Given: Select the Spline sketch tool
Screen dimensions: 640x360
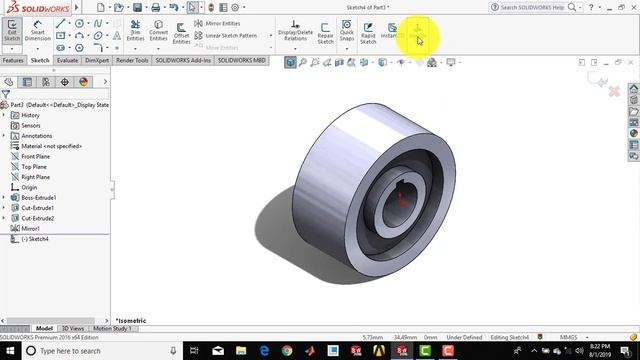Looking at the screenshot, I should [98, 24].
